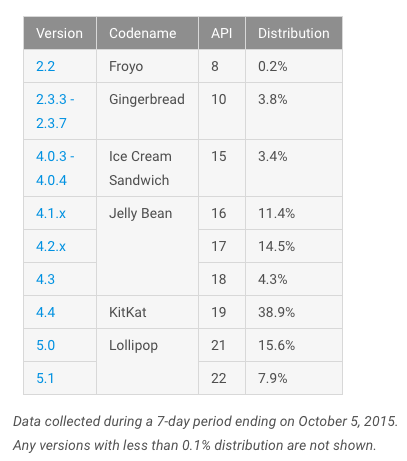
Task: Select the Gingerbread codename cell
Action: click(148, 111)
